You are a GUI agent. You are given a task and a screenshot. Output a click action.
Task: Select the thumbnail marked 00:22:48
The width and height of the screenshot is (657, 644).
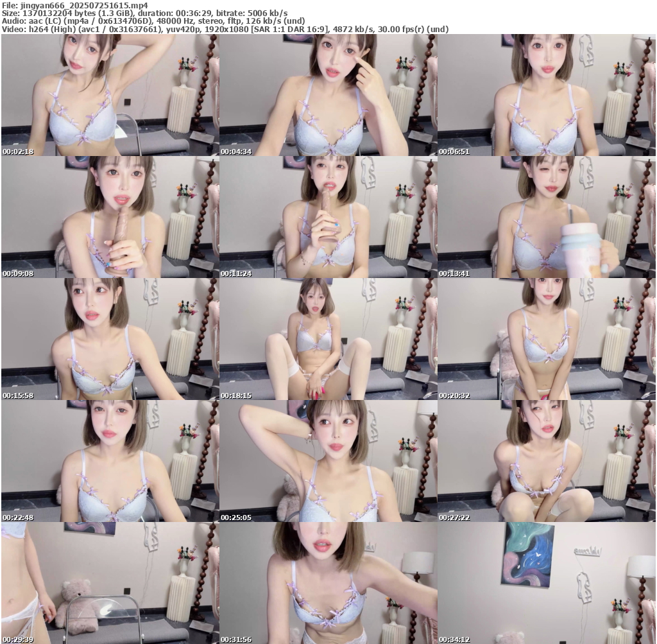click(x=110, y=461)
